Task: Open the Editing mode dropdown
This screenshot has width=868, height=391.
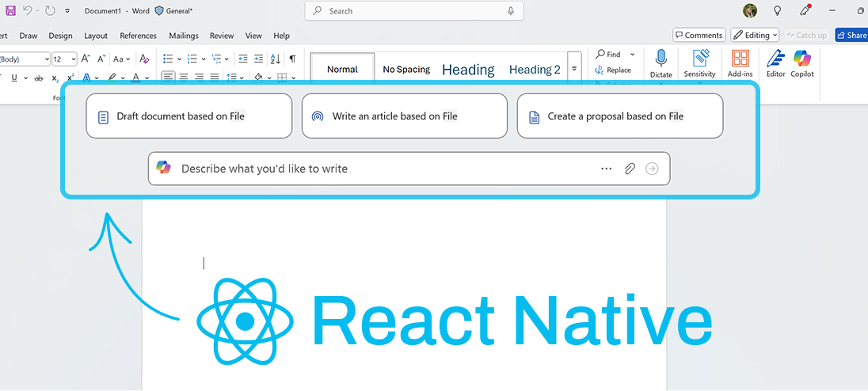Action: [755, 35]
